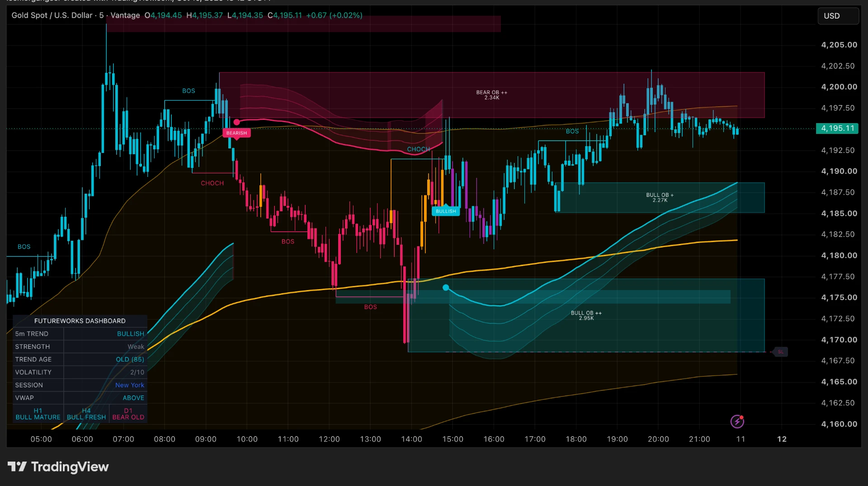Click the red BOS label near 11:00
Screen dimensions: 868x486
pos(288,242)
